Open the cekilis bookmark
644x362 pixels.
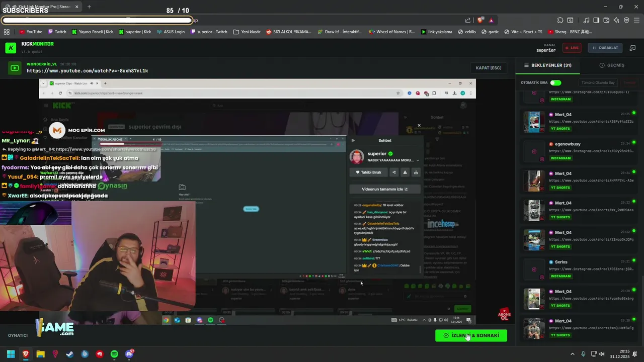pos(467,32)
